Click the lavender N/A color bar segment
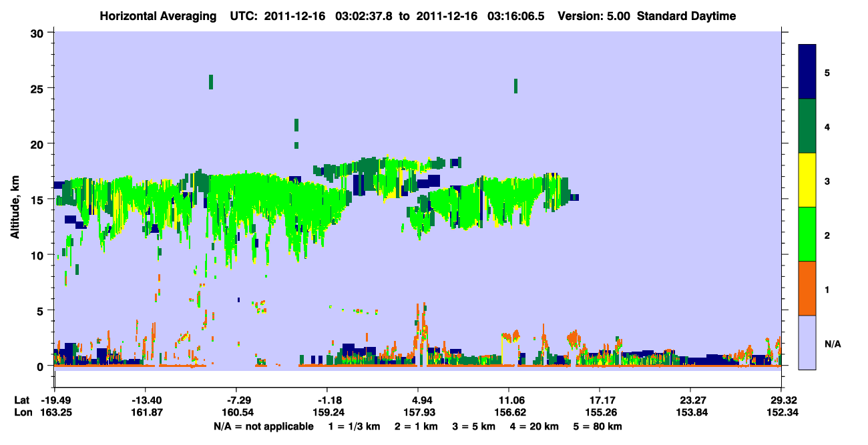Viewport: 868px width, 445px height. (807, 342)
